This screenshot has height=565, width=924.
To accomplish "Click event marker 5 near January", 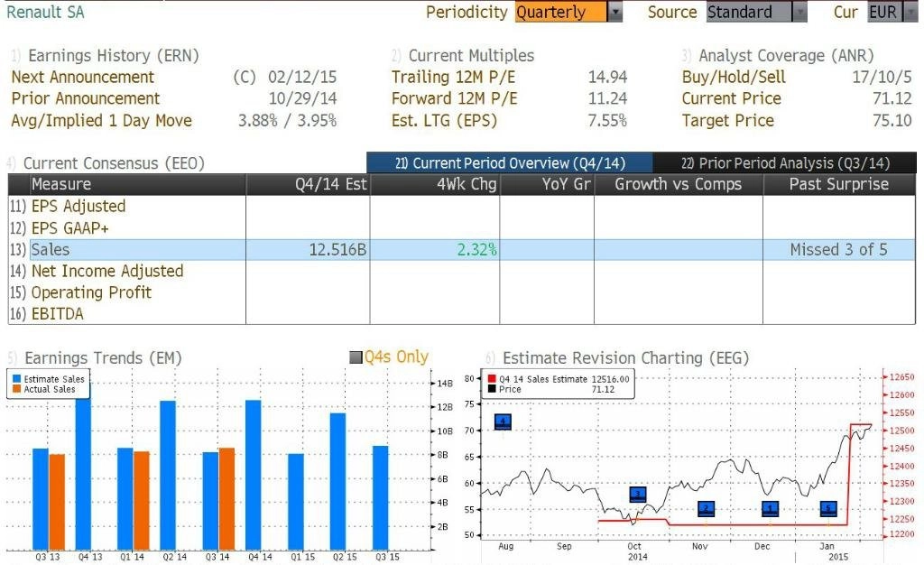I will click(828, 508).
